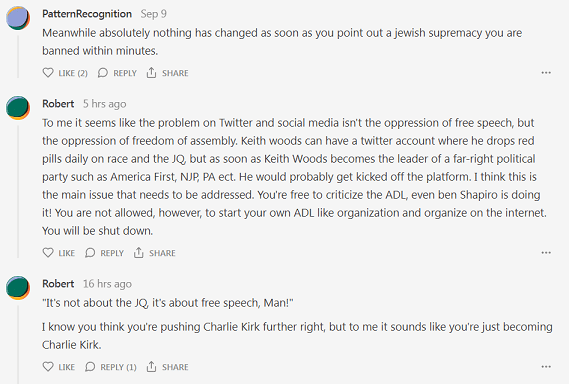569x384 pixels.
Task: Click reply bubble on Robert's 5 hrs ago comment
Action: (x=90, y=253)
